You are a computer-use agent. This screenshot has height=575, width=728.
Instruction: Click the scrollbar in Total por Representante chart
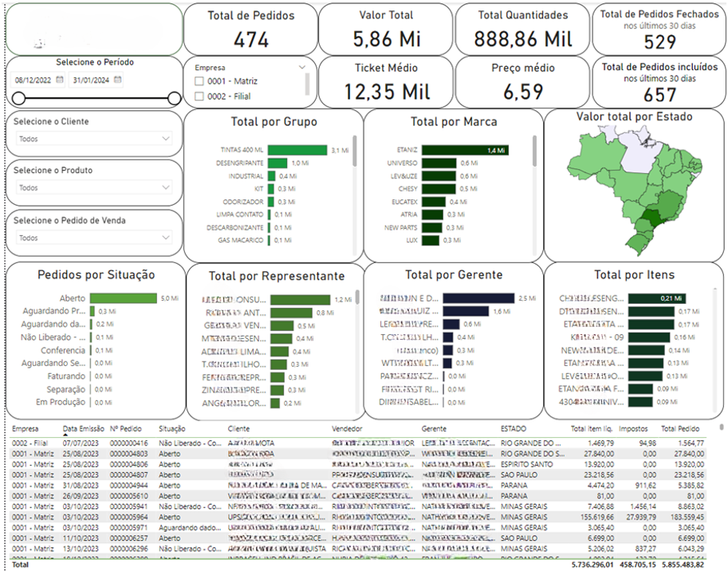tap(357, 297)
